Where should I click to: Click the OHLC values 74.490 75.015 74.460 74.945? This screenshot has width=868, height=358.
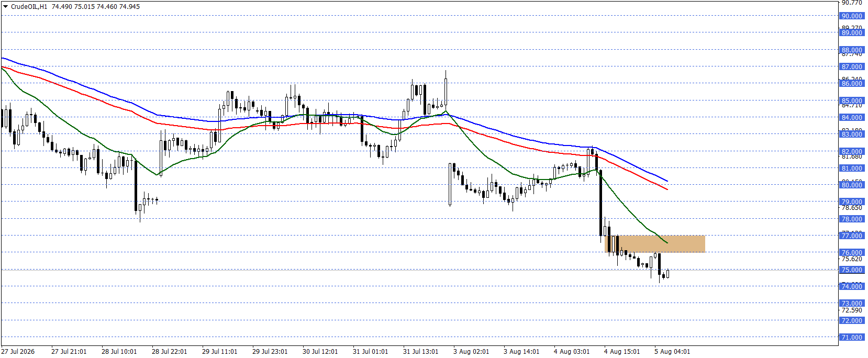click(x=96, y=7)
